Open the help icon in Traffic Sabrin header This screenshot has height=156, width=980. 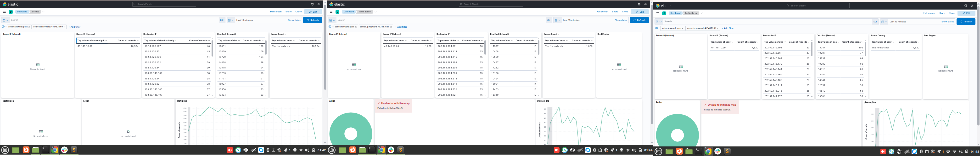click(x=639, y=4)
